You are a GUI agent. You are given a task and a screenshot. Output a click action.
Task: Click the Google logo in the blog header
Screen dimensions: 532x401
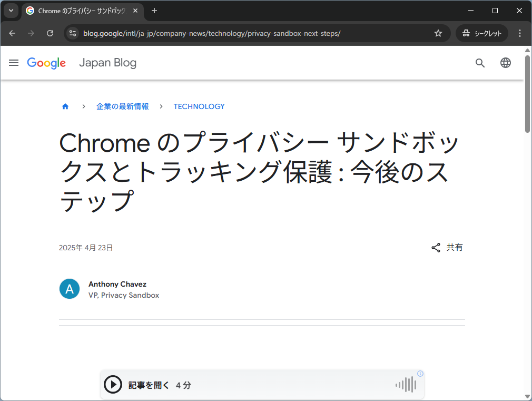click(x=46, y=63)
